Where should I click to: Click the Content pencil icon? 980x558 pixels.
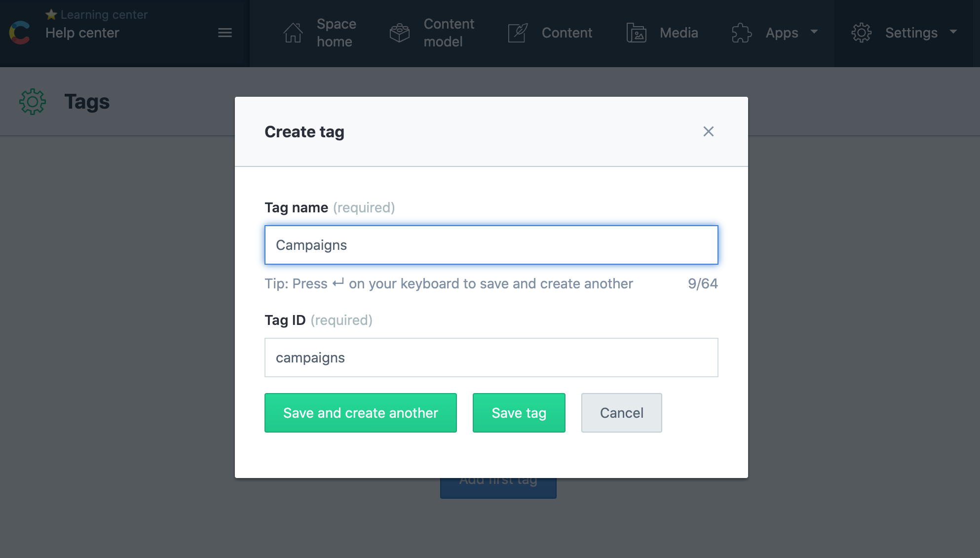(x=518, y=33)
